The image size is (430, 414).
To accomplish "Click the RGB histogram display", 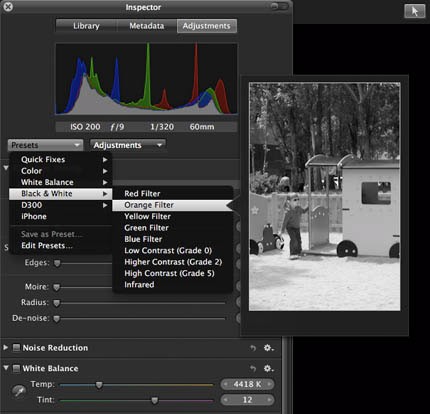I will 146,79.
